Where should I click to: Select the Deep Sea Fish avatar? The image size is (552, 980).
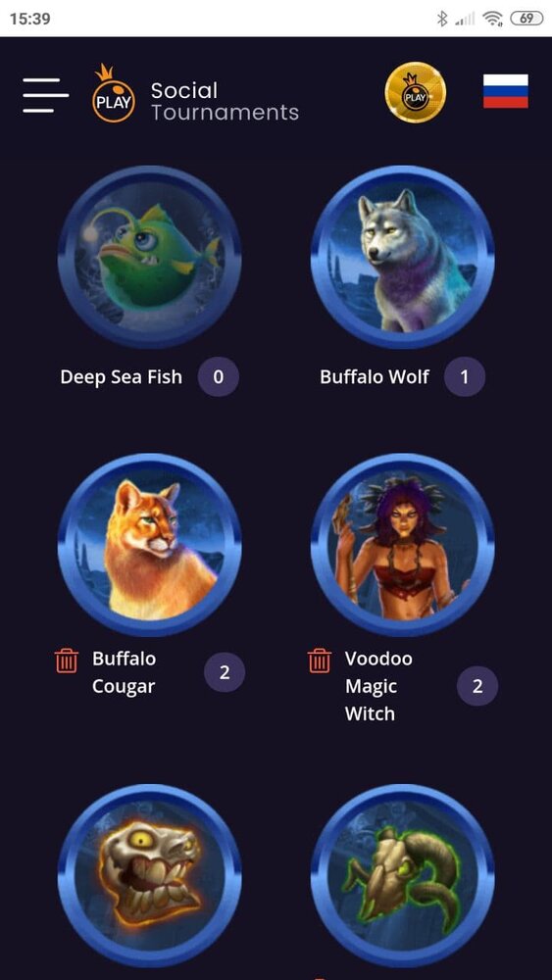(149, 257)
